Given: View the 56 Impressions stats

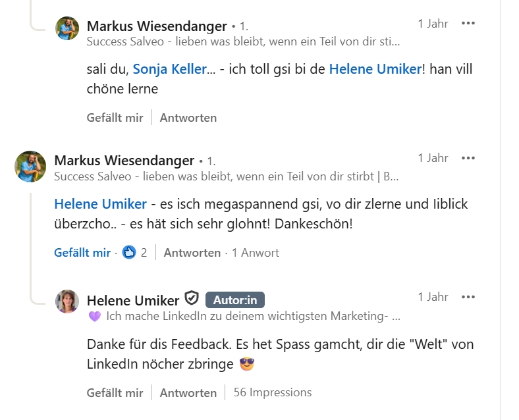Looking at the screenshot, I should (272, 392).
